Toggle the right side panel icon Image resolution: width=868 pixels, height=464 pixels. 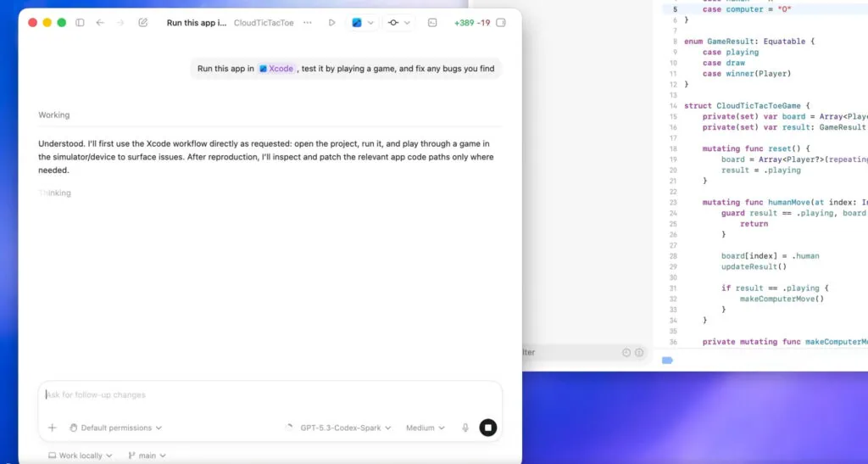(x=501, y=23)
